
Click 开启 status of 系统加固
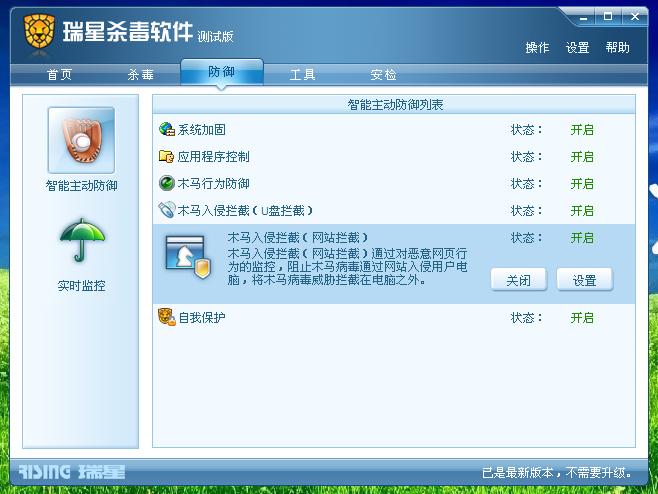pyautogui.click(x=582, y=130)
